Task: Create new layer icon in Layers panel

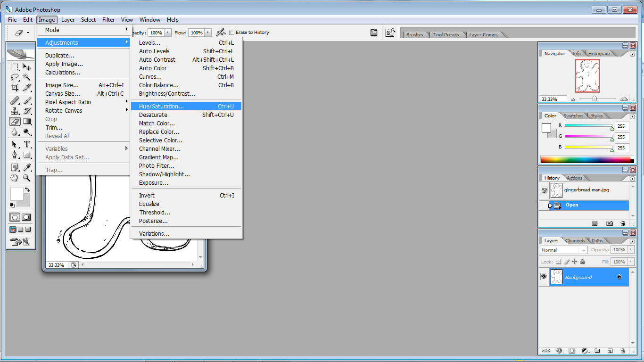Action: [610, 351]
